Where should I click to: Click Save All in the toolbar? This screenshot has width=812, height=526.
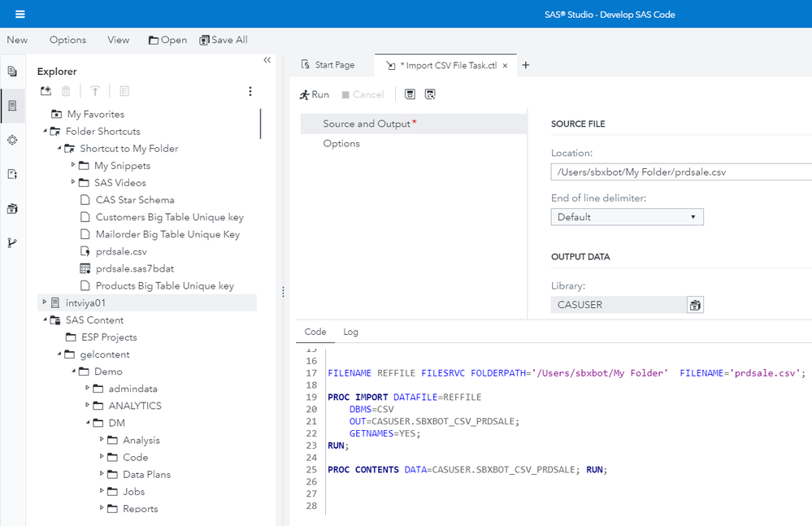click(224, 40)
